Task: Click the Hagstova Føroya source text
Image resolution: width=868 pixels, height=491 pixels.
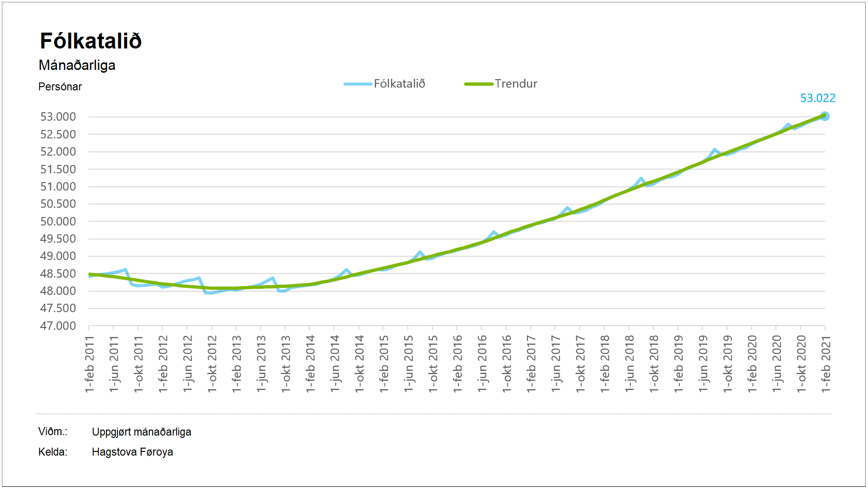Action: point(132,452)
